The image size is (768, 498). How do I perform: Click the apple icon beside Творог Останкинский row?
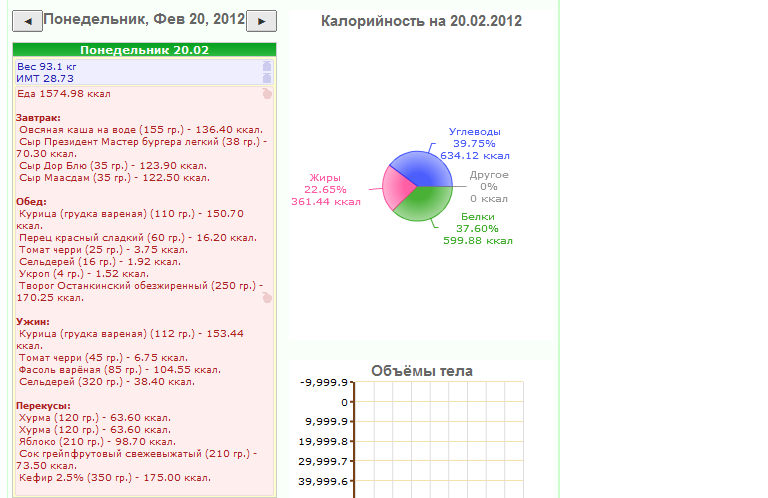tap(267, 297)
